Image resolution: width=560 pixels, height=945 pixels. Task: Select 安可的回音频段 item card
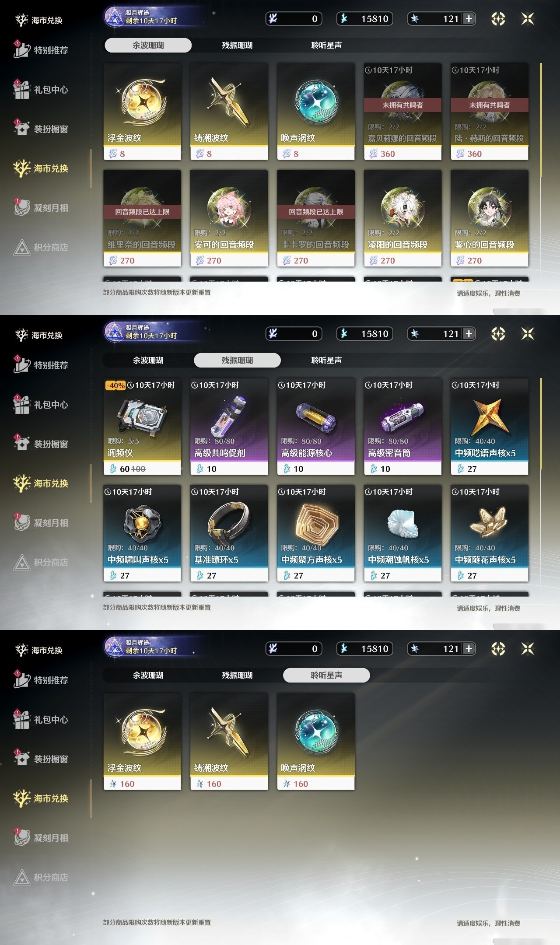tap(229, 218)
